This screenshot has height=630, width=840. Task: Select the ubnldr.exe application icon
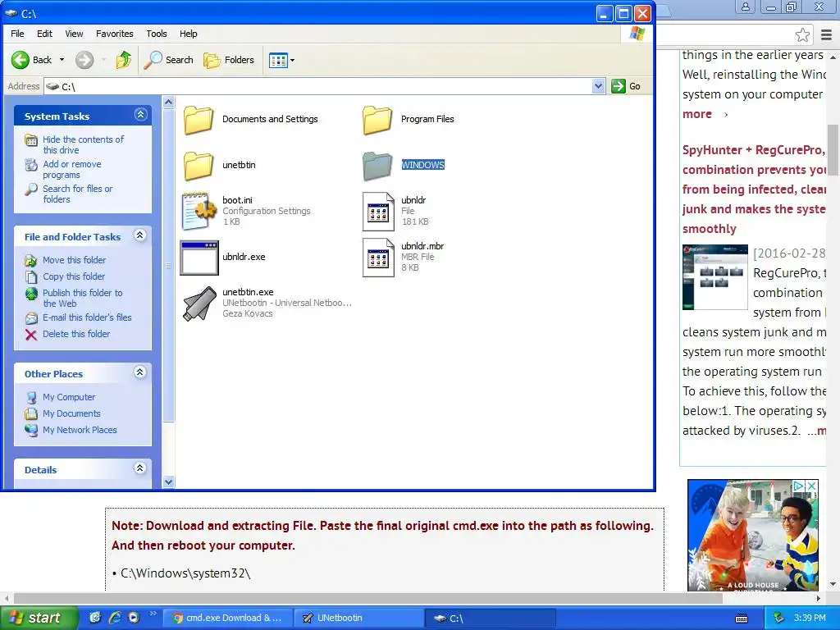coord(199,258)
